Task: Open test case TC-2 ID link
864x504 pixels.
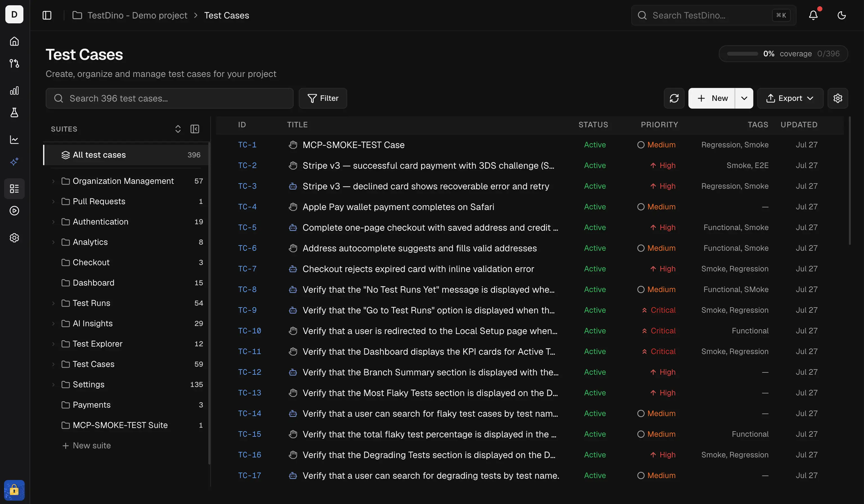Action: pyautogui.click(x=247, y=166)
